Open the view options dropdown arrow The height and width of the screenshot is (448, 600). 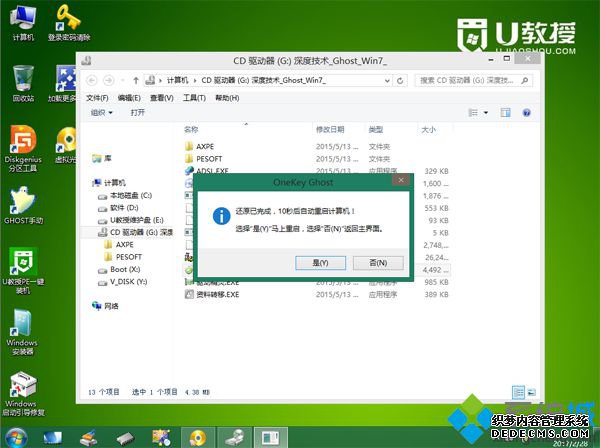[486, 112]
